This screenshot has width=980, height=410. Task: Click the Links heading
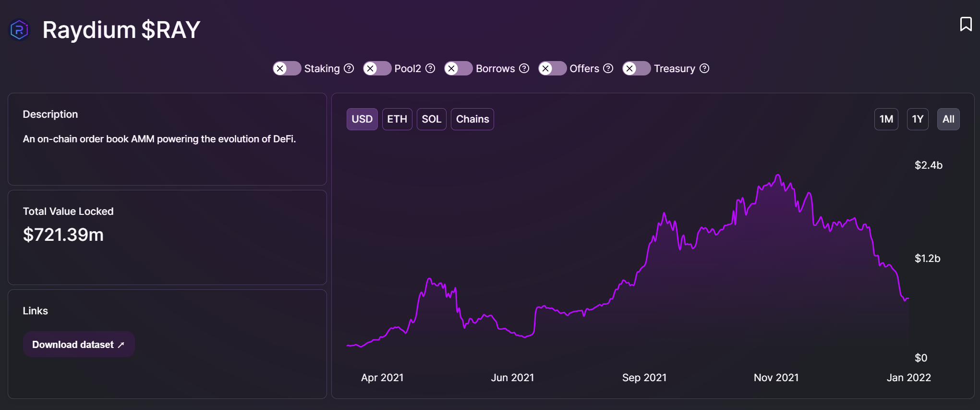coord(36,311)
